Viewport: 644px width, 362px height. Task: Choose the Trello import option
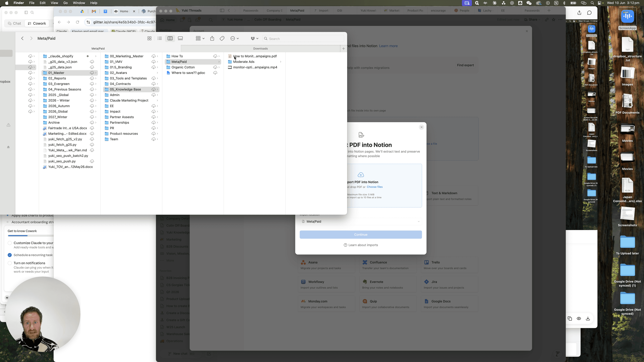449,265
